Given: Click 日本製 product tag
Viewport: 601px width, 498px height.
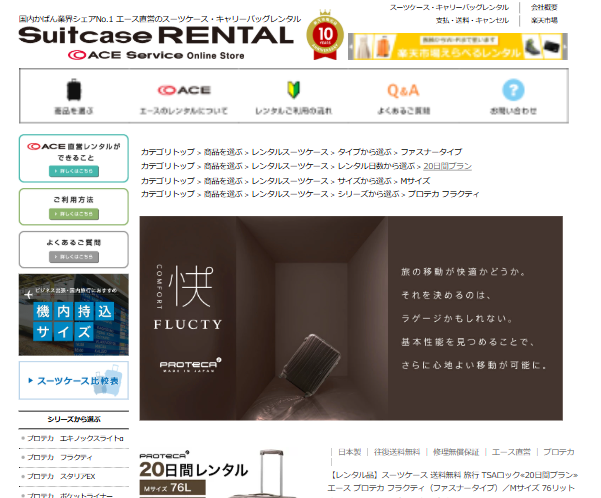Looking at the screenshot, I should [x=350, y=452].
